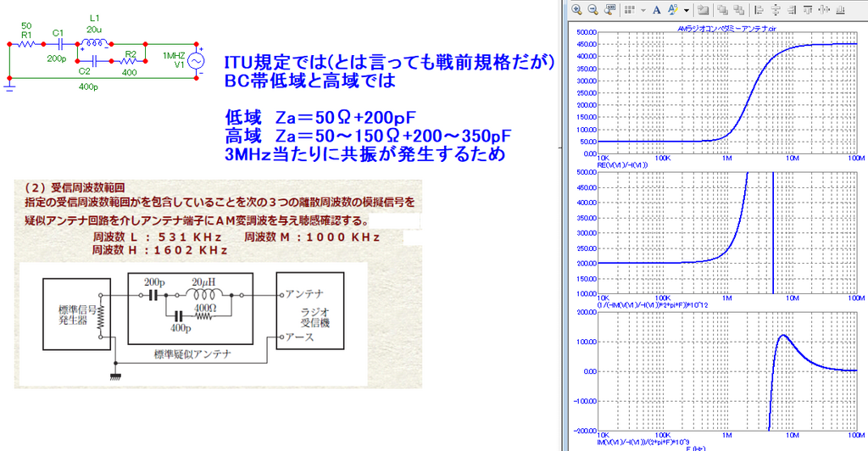
Task: Open the grid layout icon
Action: [630, 9]
